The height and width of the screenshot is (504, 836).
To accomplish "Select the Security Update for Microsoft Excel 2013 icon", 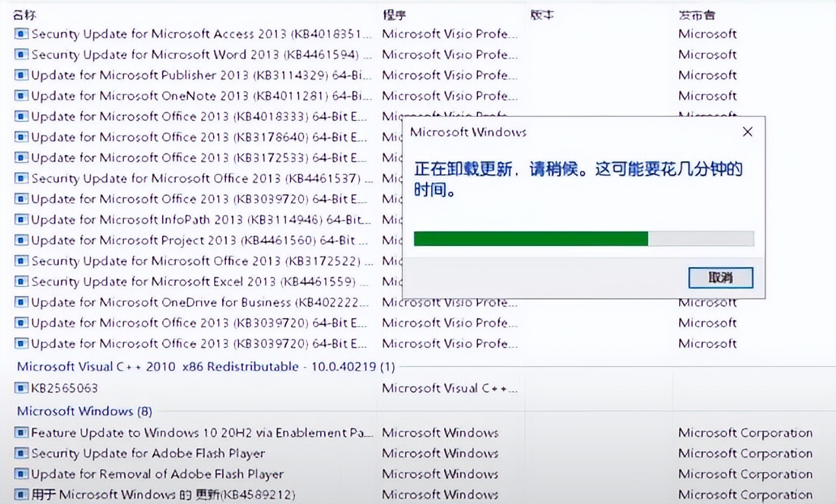I will [22, 281].
